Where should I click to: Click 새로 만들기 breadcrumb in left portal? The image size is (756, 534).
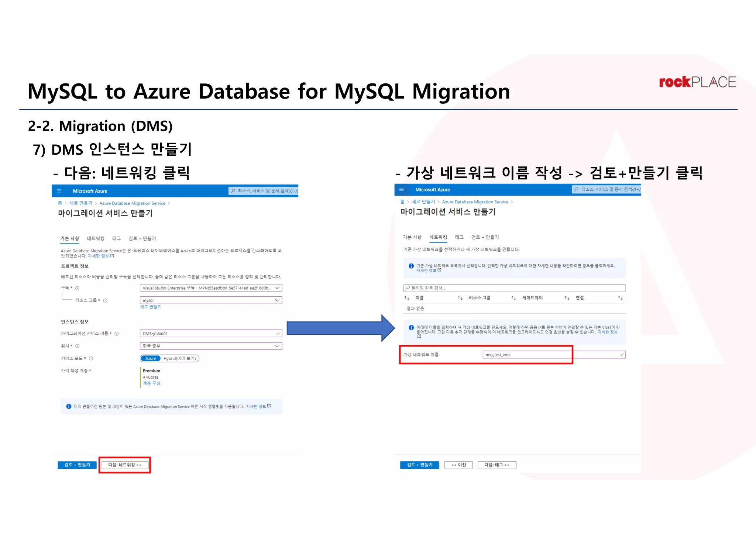81,203
